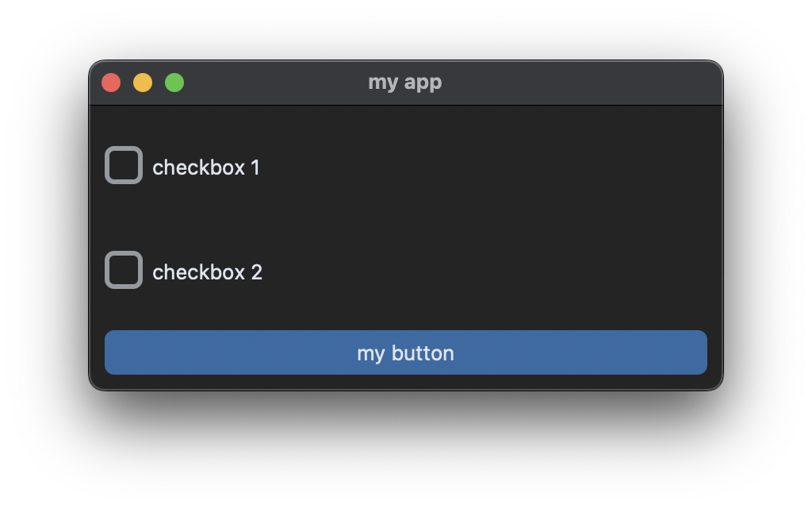Viewport: 812px width, 508px height.
Task: Click the center of the my button label
Action: point(406,352)
